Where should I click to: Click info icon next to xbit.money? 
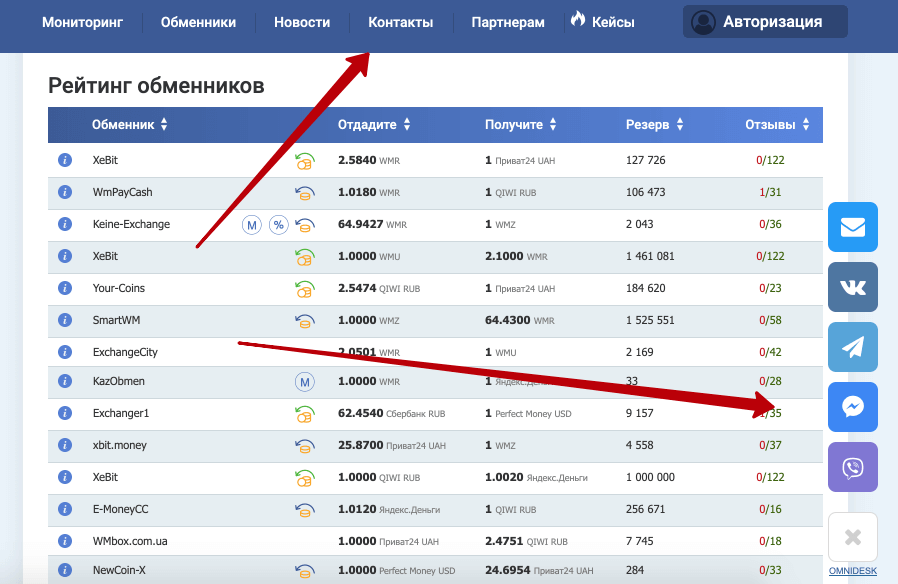(65, 445)
